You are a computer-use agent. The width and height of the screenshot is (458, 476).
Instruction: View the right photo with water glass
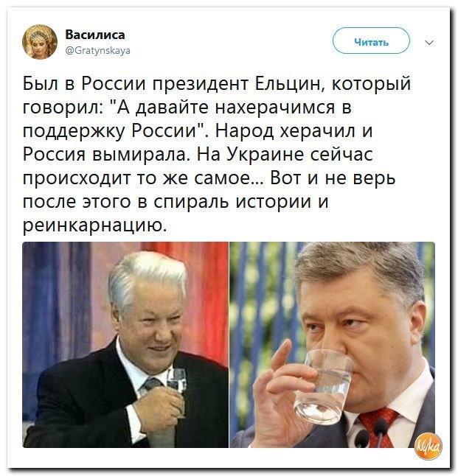332,345
